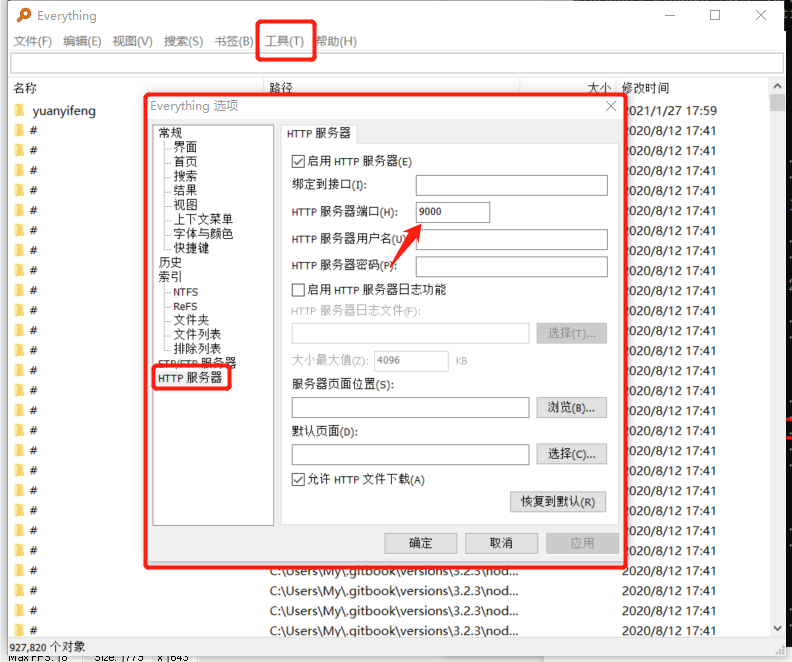Screen dimensions: 792x662
Task: Select 索引 node in options tree
Action: tap(170, 277)
